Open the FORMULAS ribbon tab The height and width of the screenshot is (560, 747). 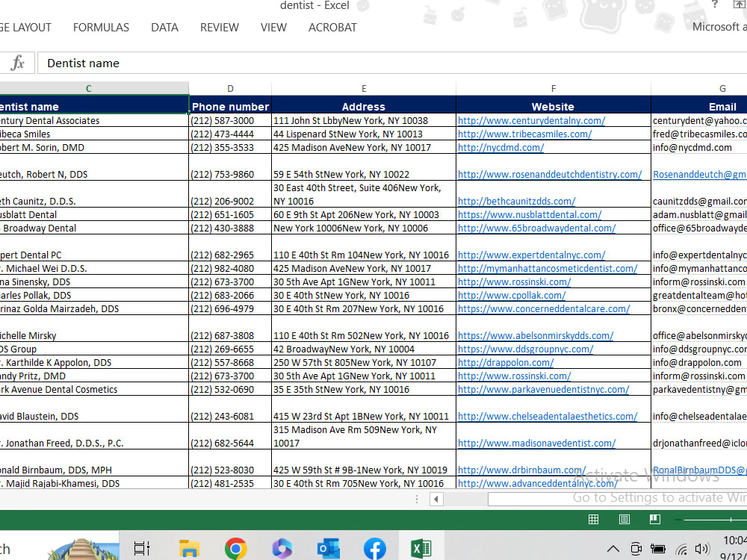101,28
